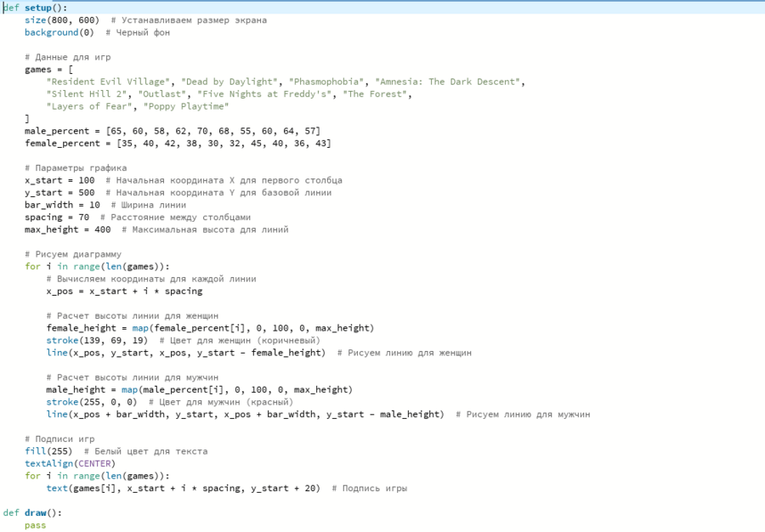Viewport: 765px width, 532px height.
Task: Click the string "Amnesia: The Dark Descent"
Action: point(447,82)
